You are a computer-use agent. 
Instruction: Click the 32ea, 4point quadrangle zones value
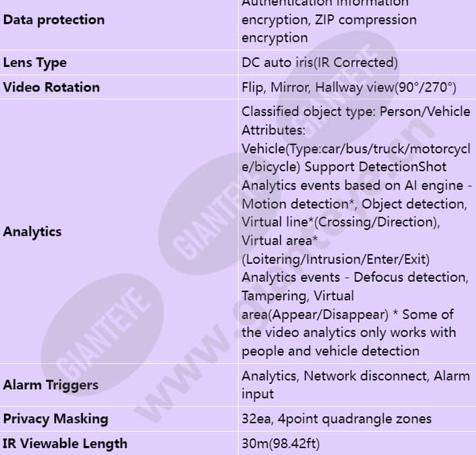tap(337, 419)
